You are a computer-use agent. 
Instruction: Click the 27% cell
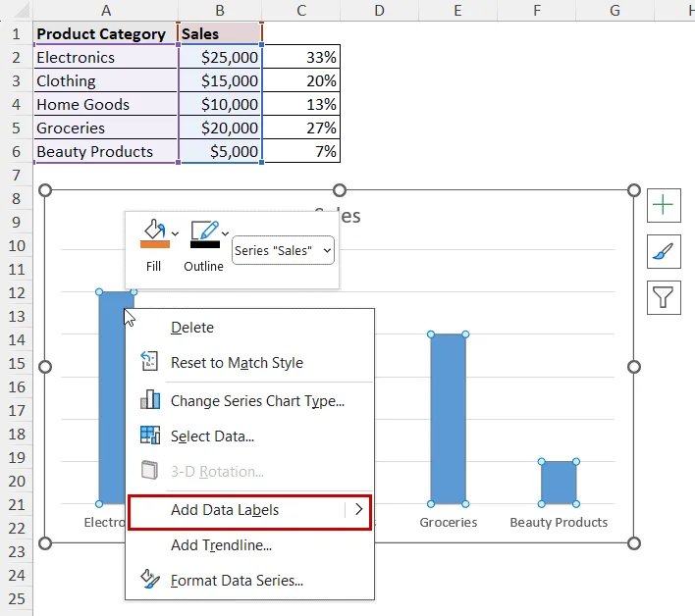[x=301, y=128]
